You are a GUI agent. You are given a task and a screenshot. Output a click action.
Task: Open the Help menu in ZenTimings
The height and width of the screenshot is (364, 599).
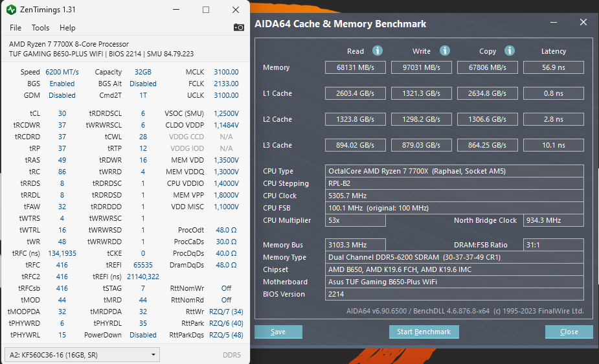(x=67, y=28)
